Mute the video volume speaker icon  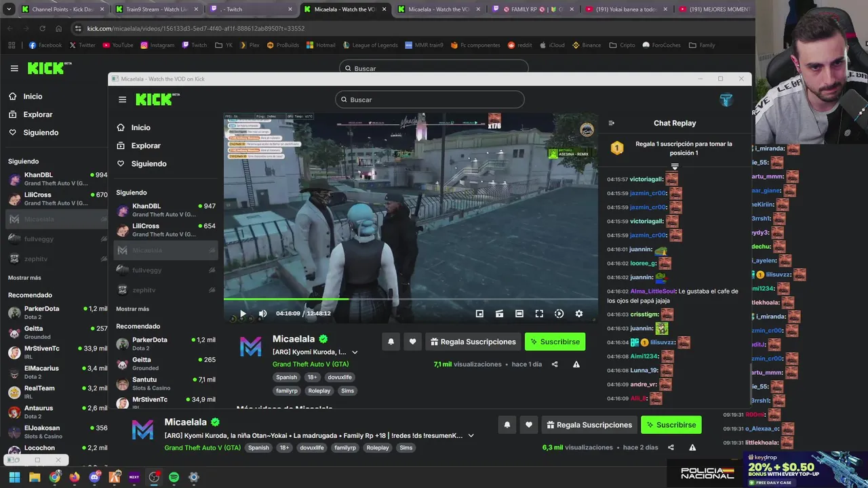pos(262,314)
